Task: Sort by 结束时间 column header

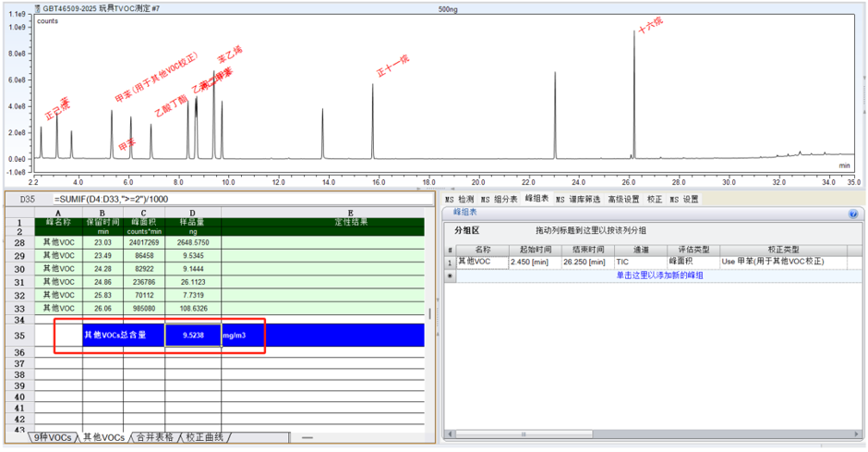Action: 587,250
